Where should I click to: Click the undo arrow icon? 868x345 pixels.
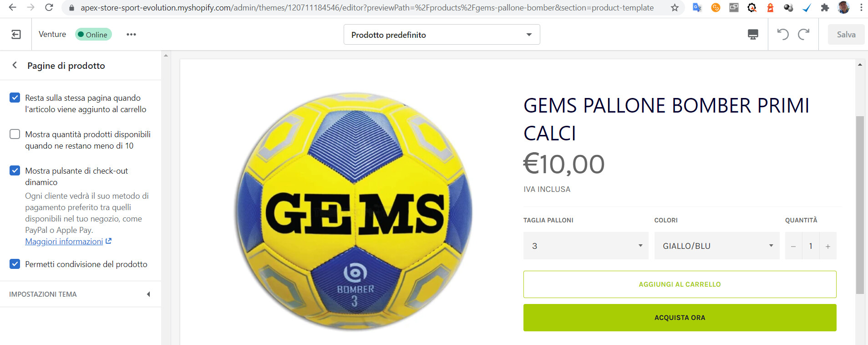click(783, 34)
